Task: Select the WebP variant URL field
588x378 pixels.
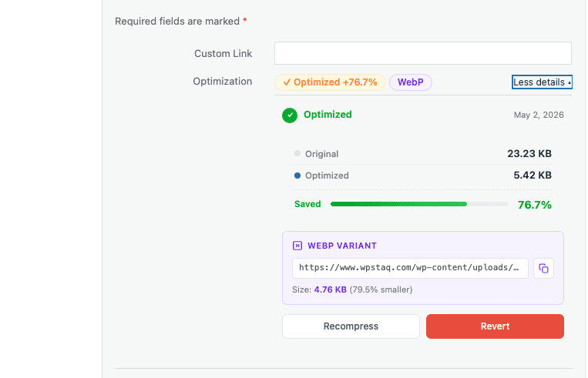Action: (x=410, y=268)
